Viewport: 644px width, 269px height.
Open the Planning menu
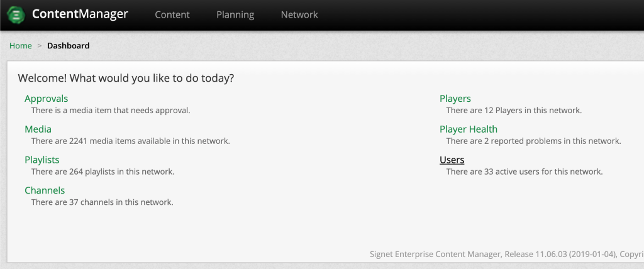pyautogui.click(x=235, y=14)
